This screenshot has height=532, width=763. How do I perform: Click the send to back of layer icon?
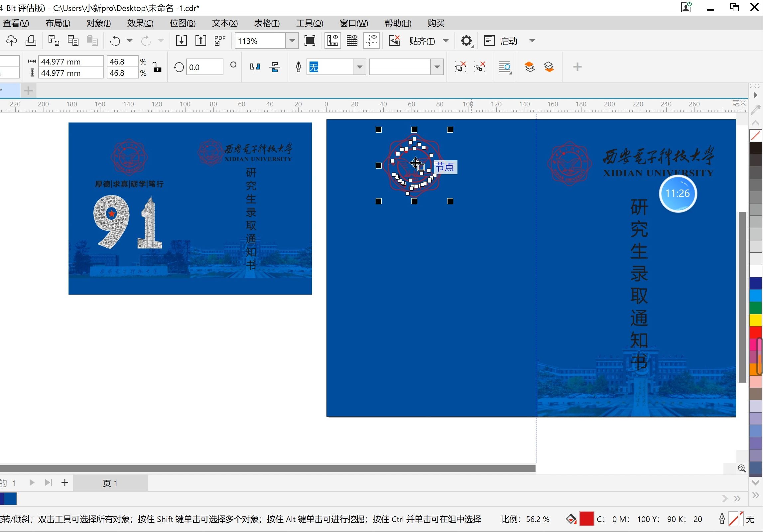[549, 67]
